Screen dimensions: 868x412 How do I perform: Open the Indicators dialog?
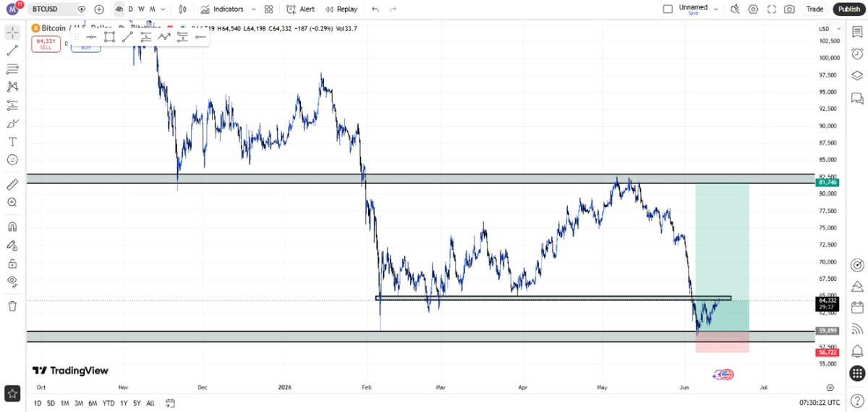[x=222, y=9]
